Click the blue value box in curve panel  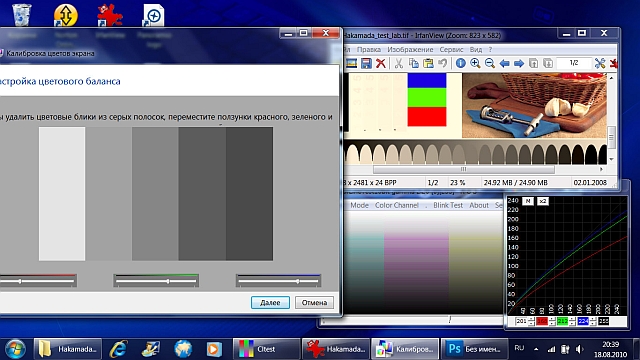(x=583, y=322)
